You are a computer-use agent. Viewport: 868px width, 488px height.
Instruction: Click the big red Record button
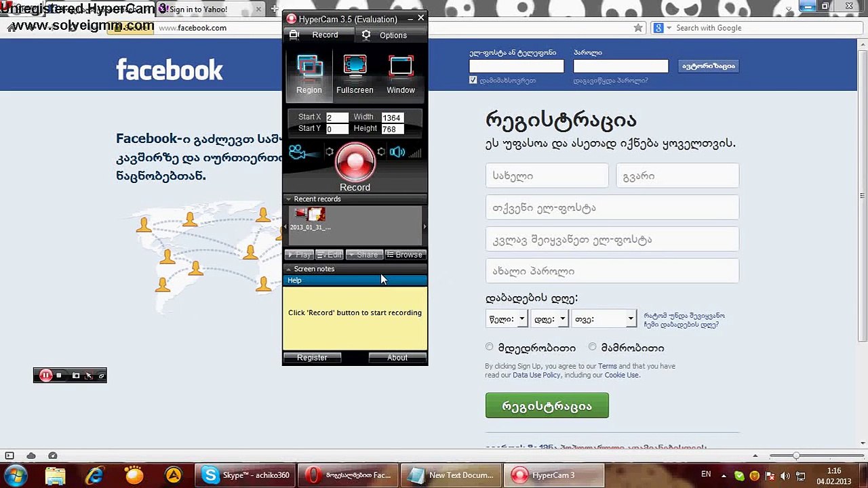coord(355,163)
